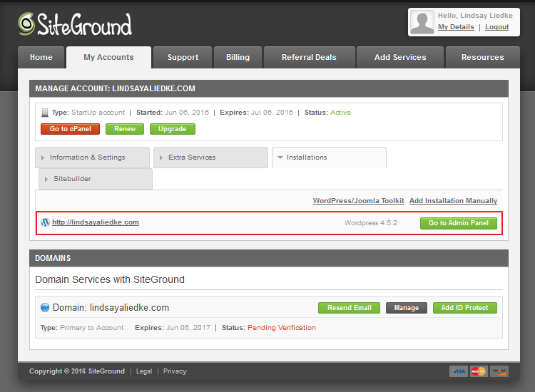This screenshot has width=535, height=392.
Task: Click the Primary to Account text
Action: 92,328
